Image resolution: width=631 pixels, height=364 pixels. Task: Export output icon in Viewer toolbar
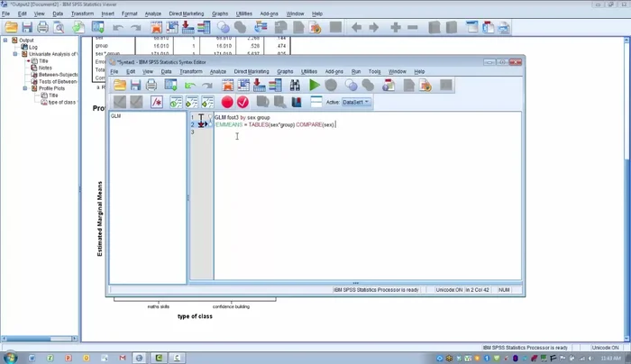coord(78,27)
